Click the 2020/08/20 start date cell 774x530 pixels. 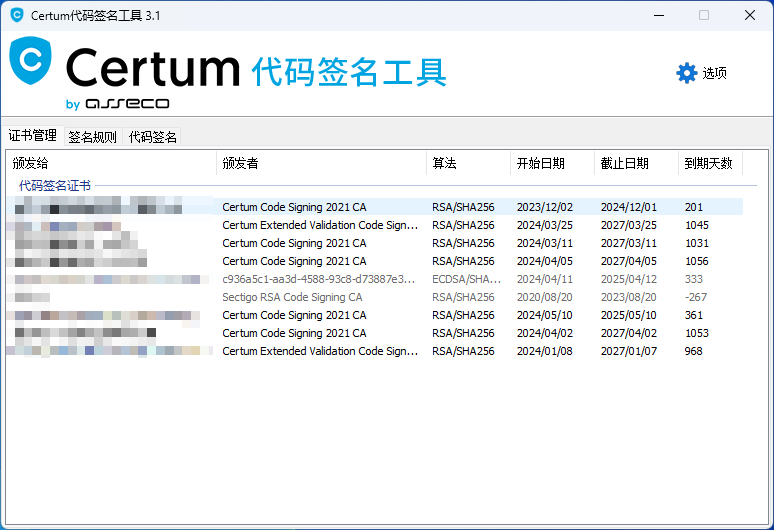[x=545, y=297]
